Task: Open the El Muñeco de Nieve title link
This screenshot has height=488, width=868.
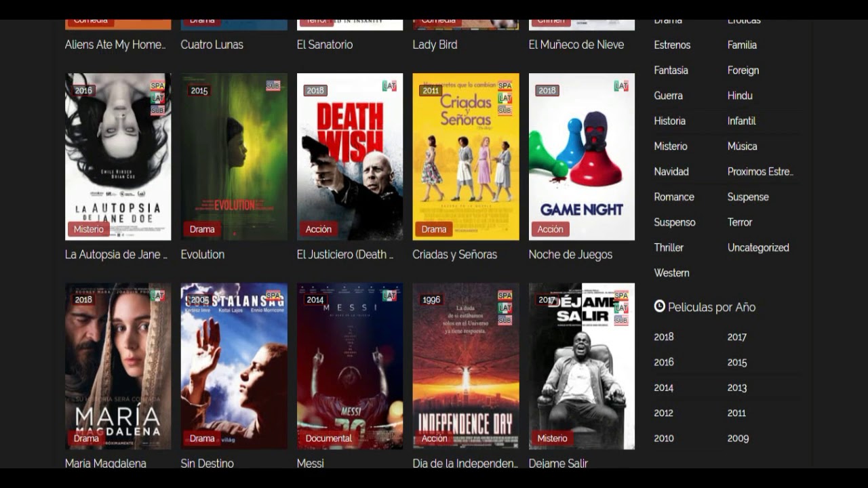Action: click(576, 45)
